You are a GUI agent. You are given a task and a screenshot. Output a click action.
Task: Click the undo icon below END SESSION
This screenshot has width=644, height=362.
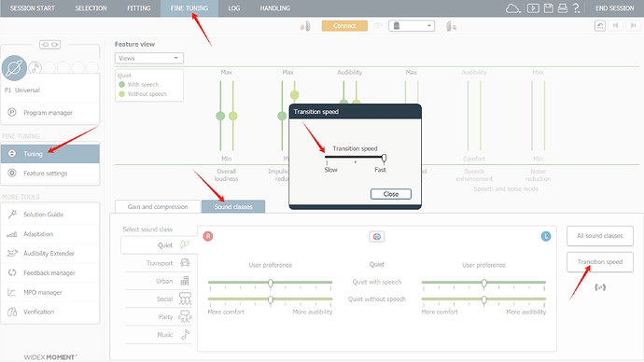(600, 26)
